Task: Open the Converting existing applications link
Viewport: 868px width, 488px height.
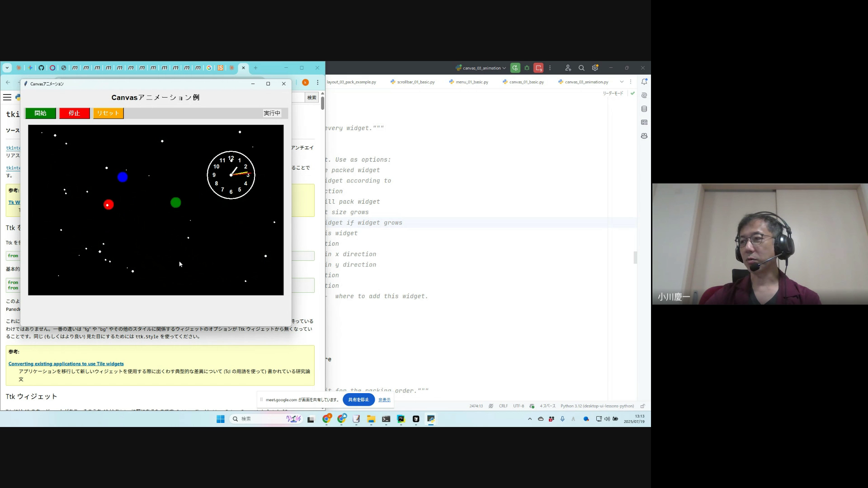Action: [66, 364]
